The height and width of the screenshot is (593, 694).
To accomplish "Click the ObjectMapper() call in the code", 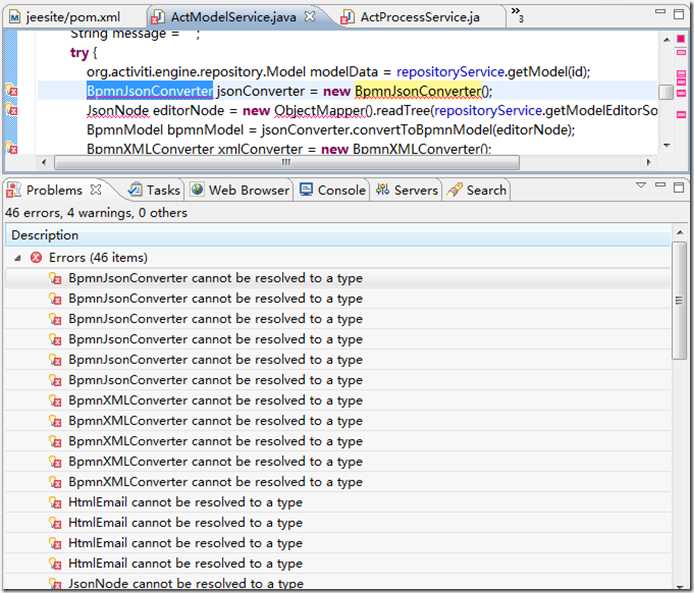I will 324,110.
